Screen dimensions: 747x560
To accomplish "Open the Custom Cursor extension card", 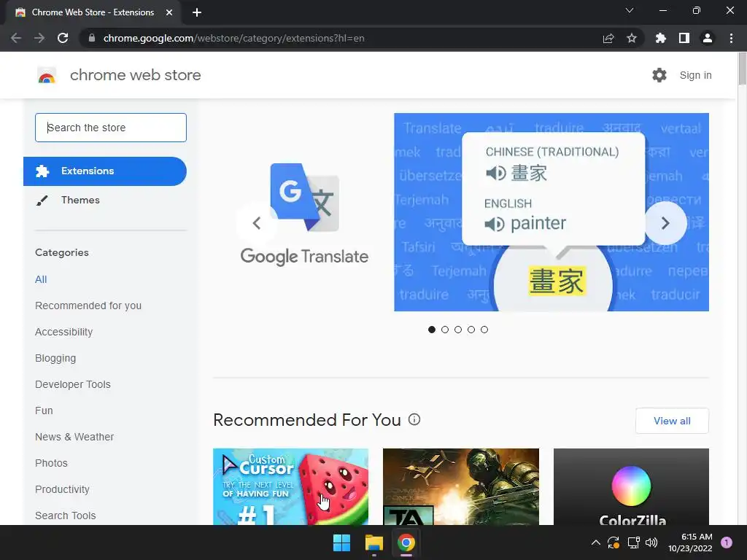I will click(290, 486).
